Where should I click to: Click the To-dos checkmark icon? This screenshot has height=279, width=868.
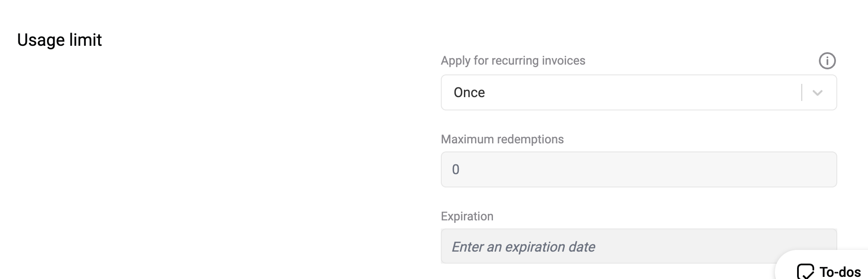click(x=806, y=271)
